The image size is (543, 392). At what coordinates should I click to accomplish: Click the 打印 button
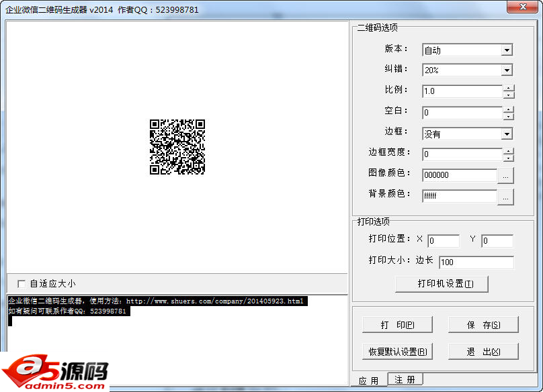[x=396, y=325]
